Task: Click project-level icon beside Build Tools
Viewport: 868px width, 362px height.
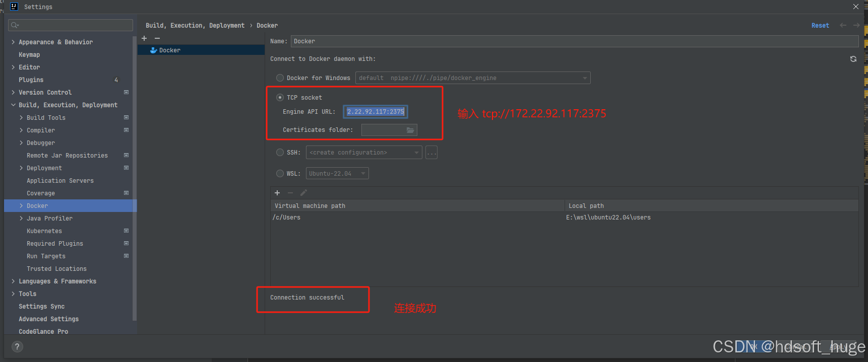Action: [126, 118]
